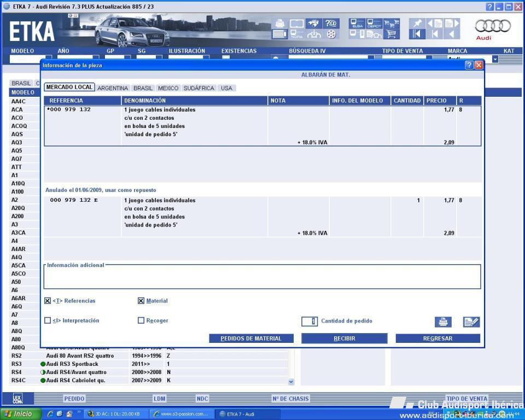This screenshot has width=525, height=420.
Task: Click the multiple shopping carts icon
Action: 392,24
